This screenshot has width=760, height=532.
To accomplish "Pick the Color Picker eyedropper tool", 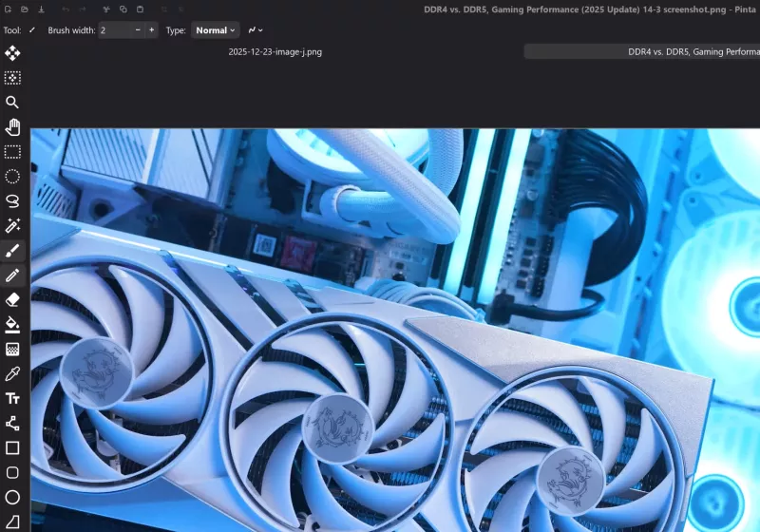I will click(x=12, y=374).
